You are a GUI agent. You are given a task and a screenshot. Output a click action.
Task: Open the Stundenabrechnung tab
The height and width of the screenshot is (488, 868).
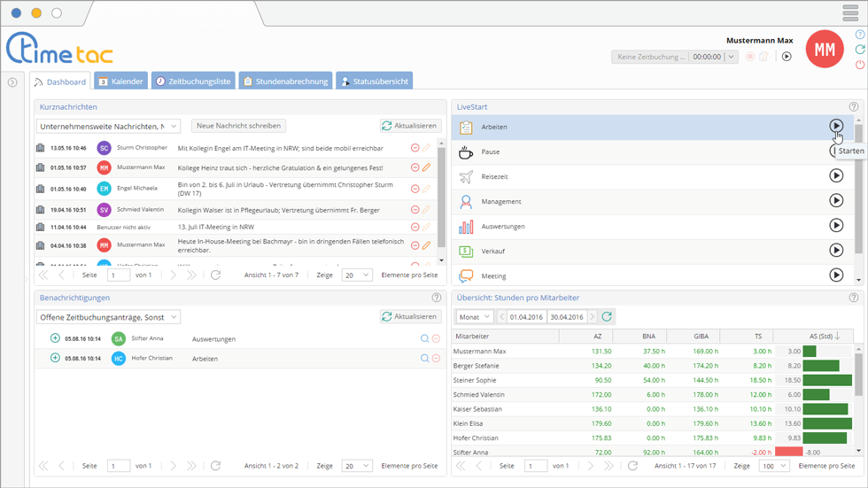pos(286,81)
